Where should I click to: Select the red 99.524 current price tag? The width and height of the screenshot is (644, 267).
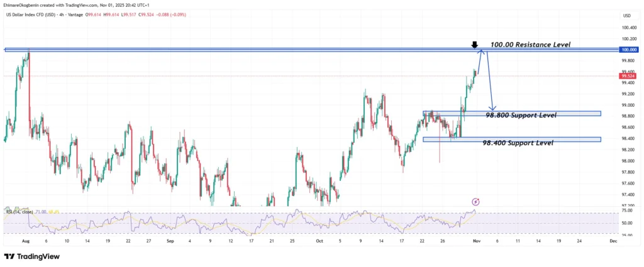click(627, 76)
